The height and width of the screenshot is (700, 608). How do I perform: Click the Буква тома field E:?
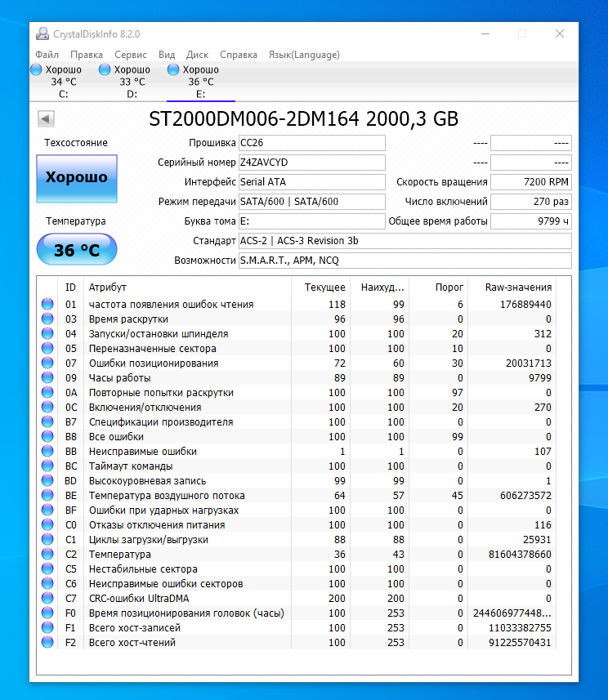pos(312,221)
